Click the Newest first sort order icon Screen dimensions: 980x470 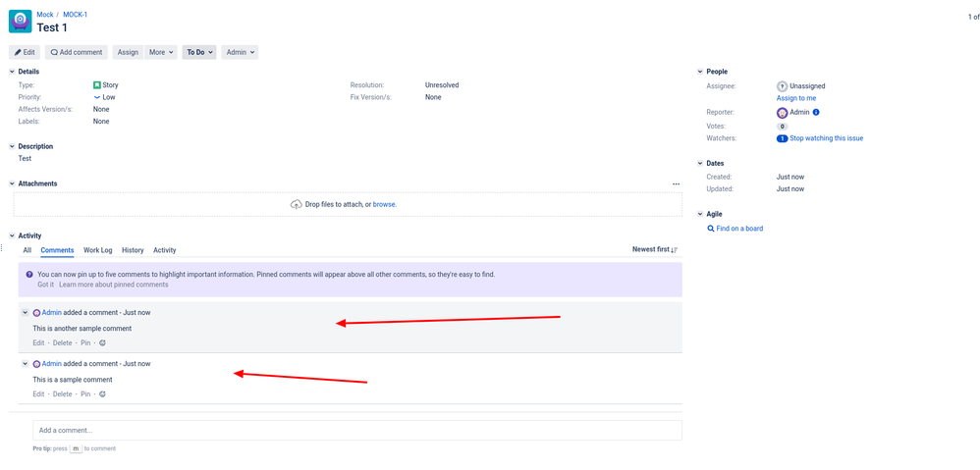[675, 249]
